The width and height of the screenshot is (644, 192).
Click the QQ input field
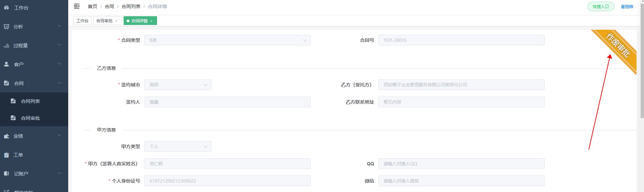[x=461, y=164]
